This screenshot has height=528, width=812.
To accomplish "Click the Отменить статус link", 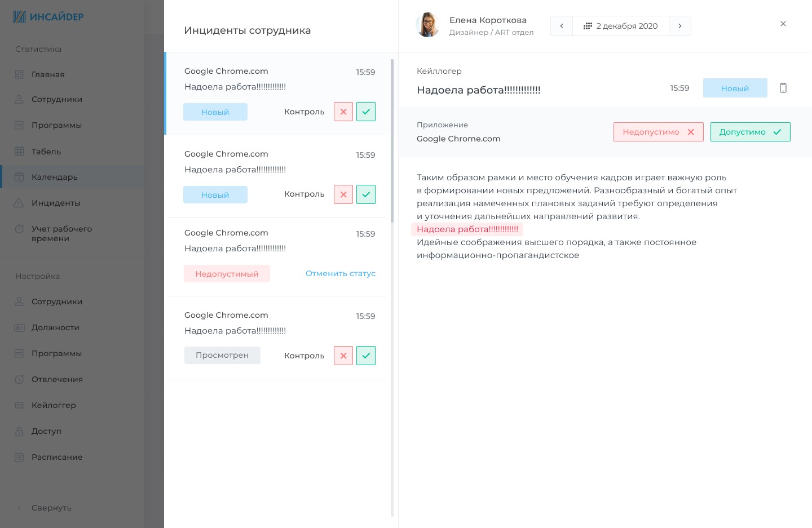I will click(x=340, y=273).
